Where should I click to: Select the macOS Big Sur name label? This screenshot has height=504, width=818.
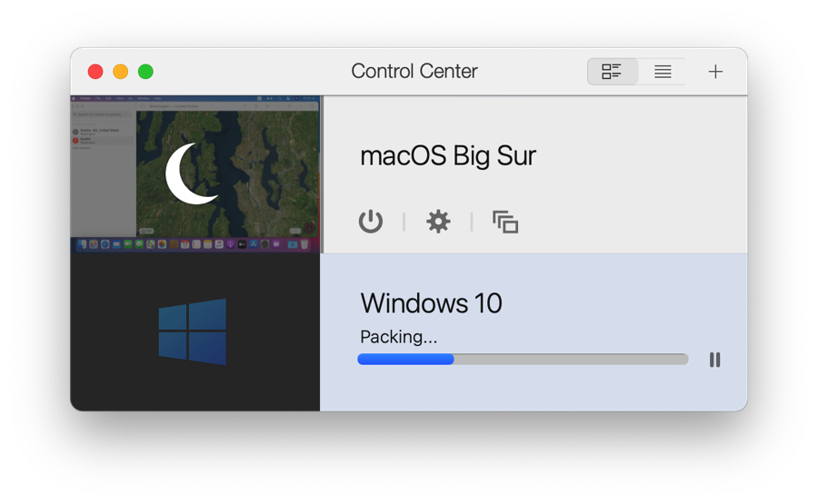[447, 156]
